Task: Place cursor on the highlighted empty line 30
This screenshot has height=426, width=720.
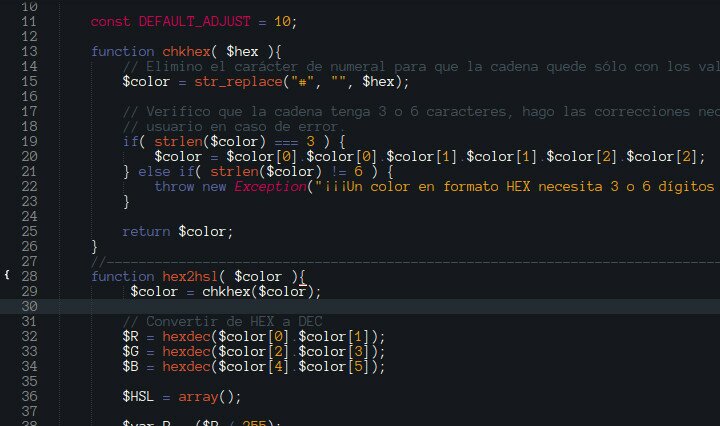Action: (360, 306)
